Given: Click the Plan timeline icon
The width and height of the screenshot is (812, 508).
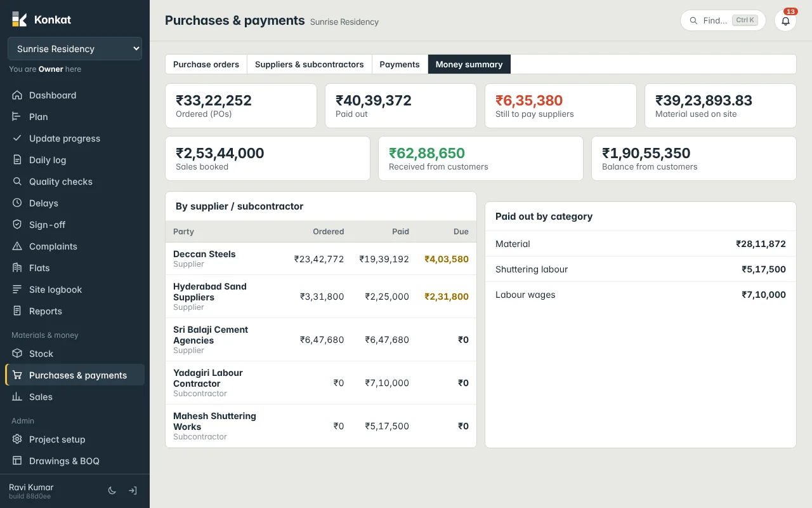Looking at the screenshot, I should pos(17,117).
